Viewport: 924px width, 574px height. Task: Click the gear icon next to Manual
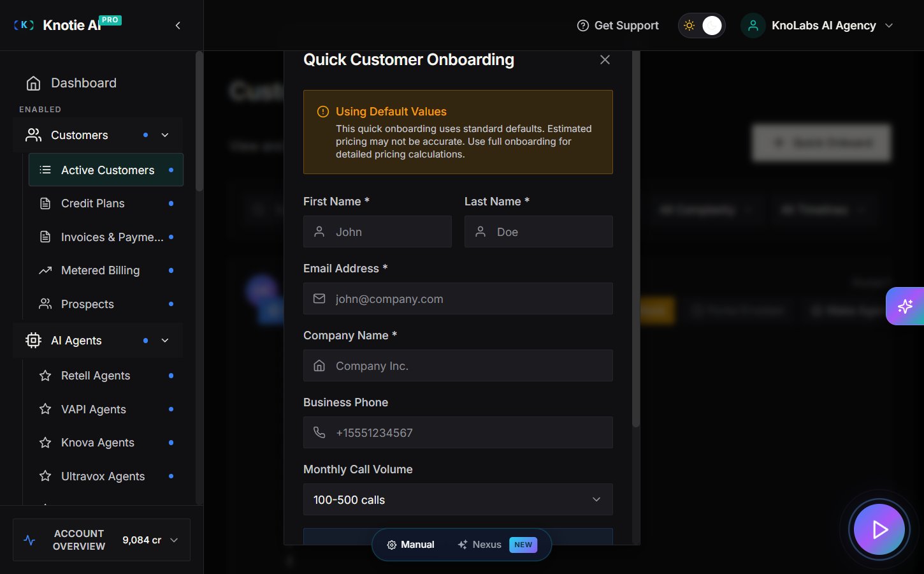[392, 545]
